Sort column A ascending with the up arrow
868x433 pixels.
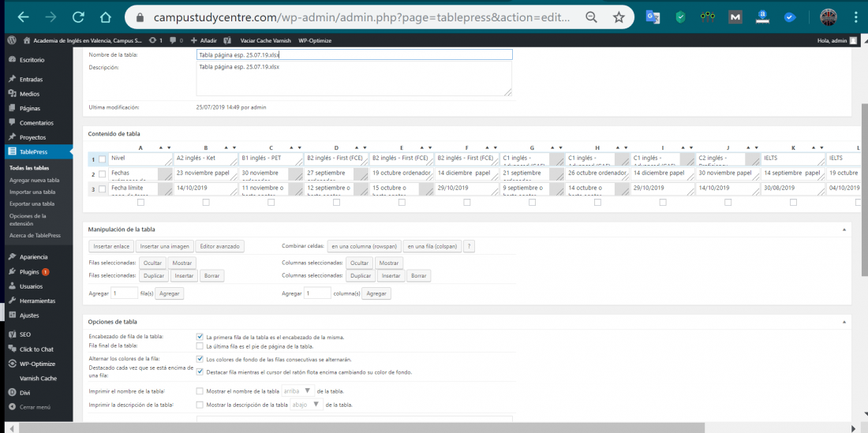click(161, 147)
